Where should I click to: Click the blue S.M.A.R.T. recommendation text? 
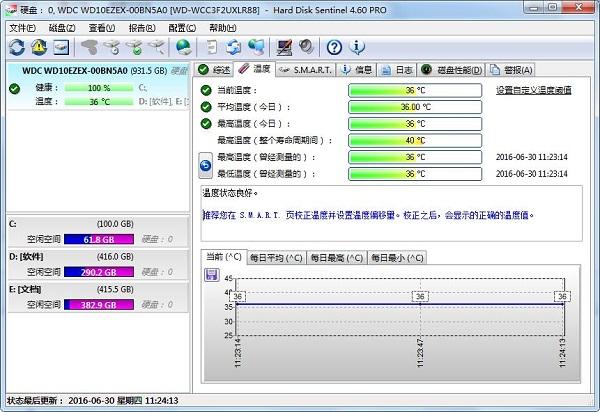pyautogui.click(x=368, y=215)
